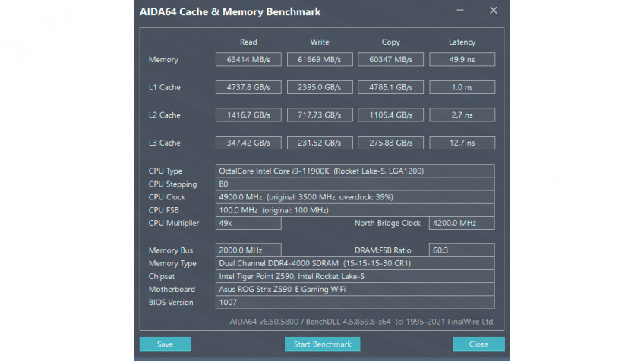Select L3 Cache Write value 231.52 GB/s
Image resolution: width=644 pixels, height=361 pixels.
[320, 143]
